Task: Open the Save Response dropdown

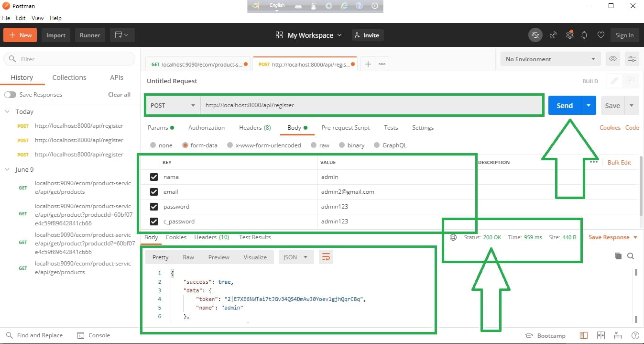Action: pyautogui.click(x=613, y=237)
